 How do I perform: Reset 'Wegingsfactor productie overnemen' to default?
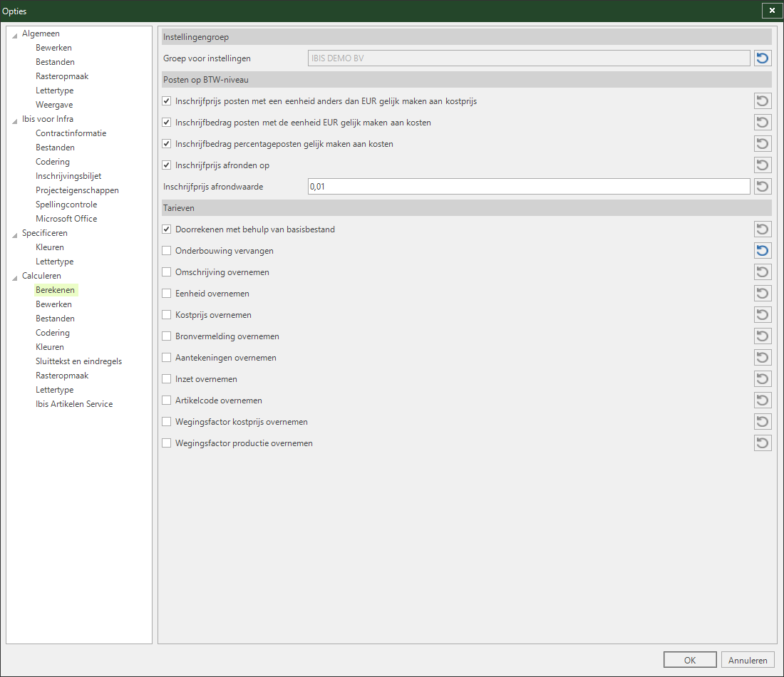pos(763,443)
